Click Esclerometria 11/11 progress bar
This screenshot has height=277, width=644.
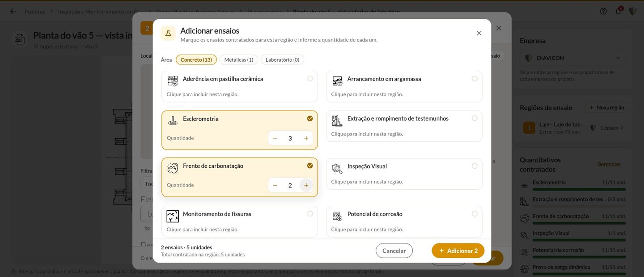(x=579, y=189)
